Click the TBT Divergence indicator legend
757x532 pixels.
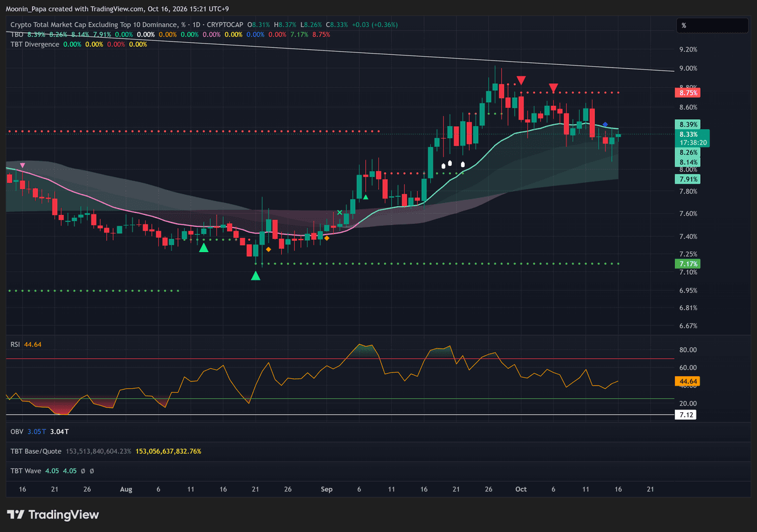(35, 44)
